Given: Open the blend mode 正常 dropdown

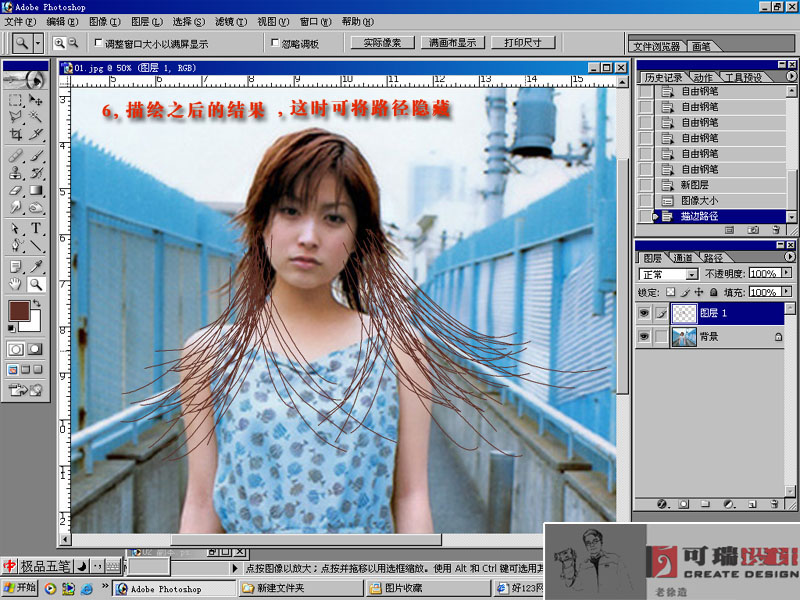Looking at the screenshot, I should tap(668, 274).
